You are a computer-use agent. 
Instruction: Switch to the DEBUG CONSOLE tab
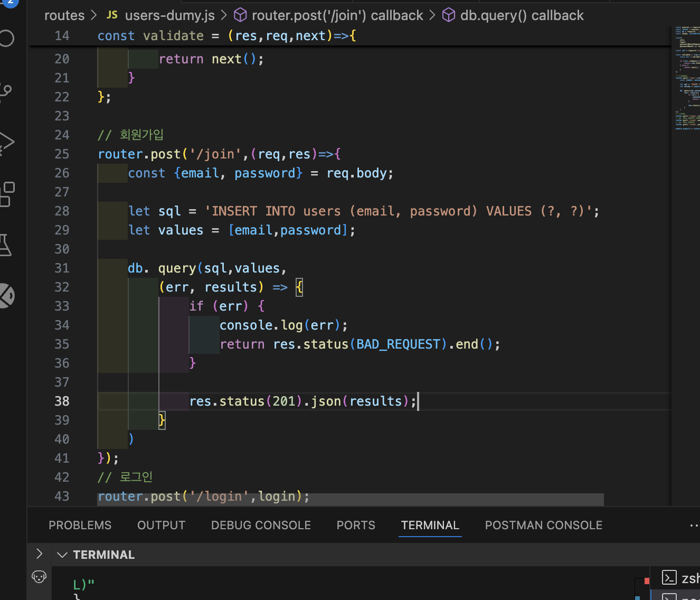click(x=261, y=525)
